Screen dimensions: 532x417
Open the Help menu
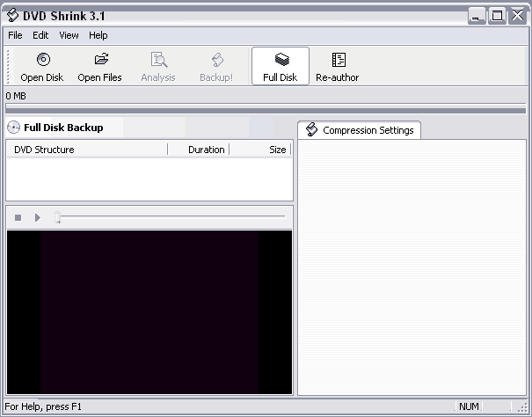(x=98, y=35)
